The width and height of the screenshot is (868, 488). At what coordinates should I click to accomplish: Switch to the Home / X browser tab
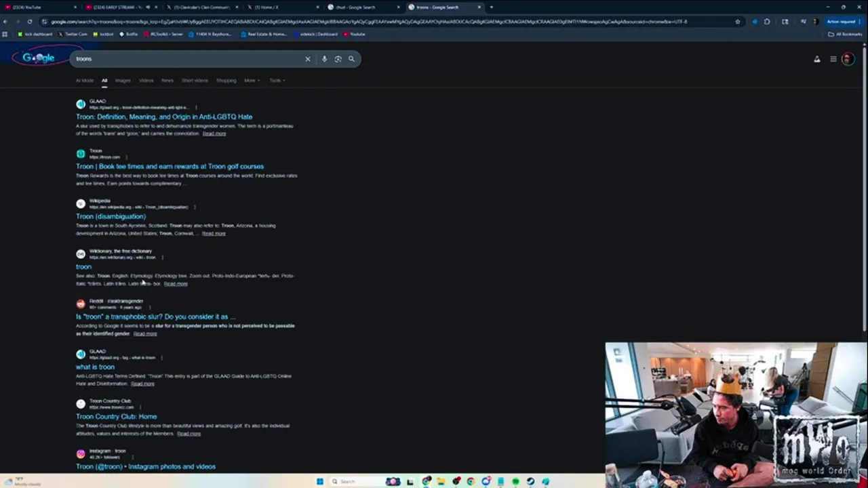(283, 7)
